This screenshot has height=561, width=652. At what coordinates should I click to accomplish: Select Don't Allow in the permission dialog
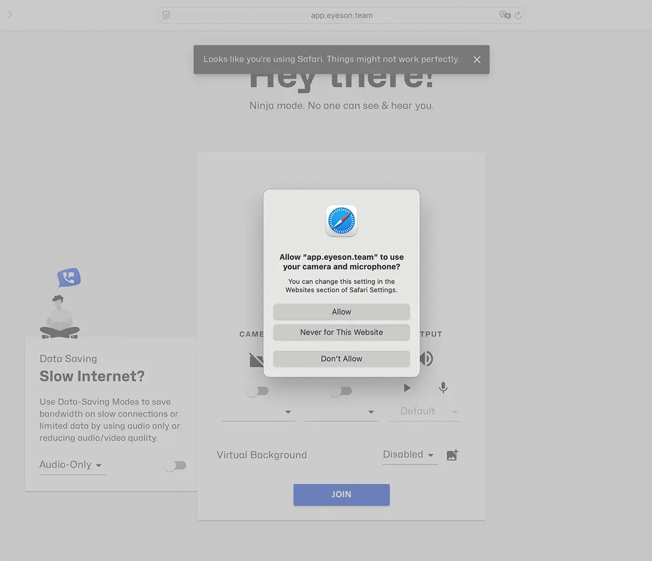pos(341,359)
